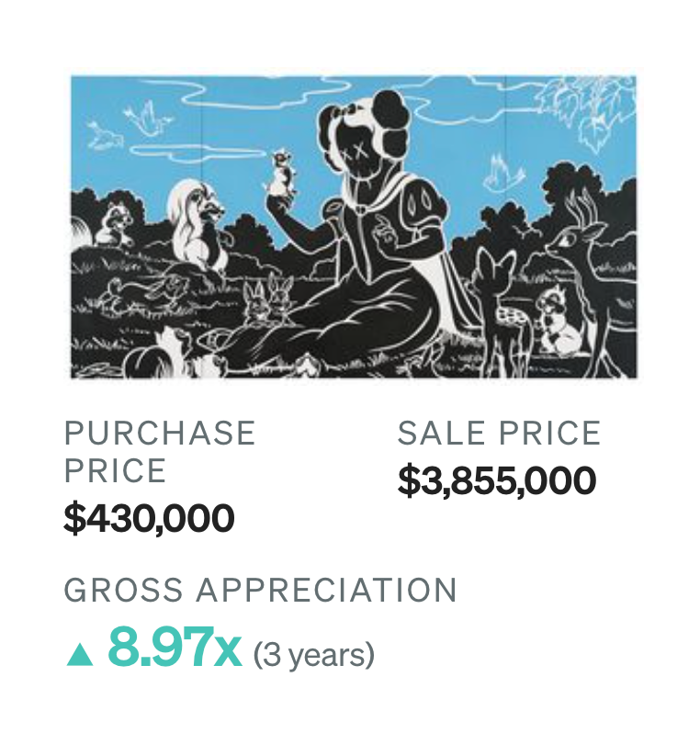This screenshot has height=733, width=700.
Task: Click the PURCHASE PRICE label
Action: tap(160, 452)
